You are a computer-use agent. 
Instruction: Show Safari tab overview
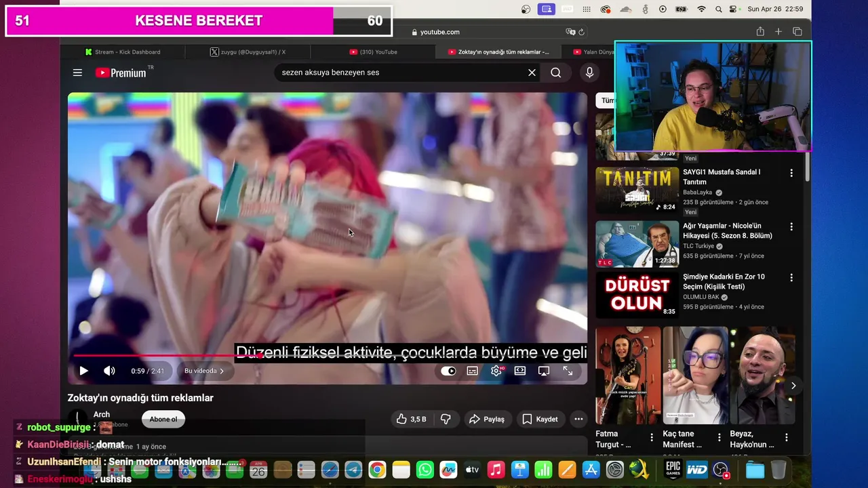tap(797, 32)
